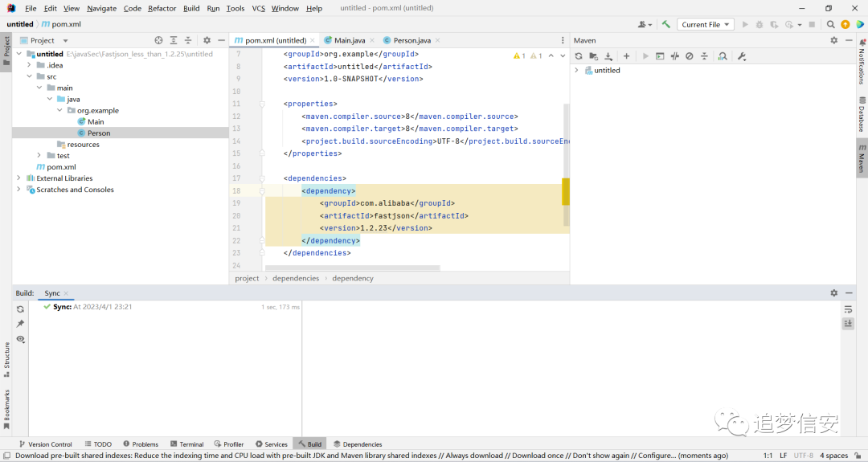Download sources icon in Maven toolbar
Viewport: 868px width, 462px height.
click(608, 56)
